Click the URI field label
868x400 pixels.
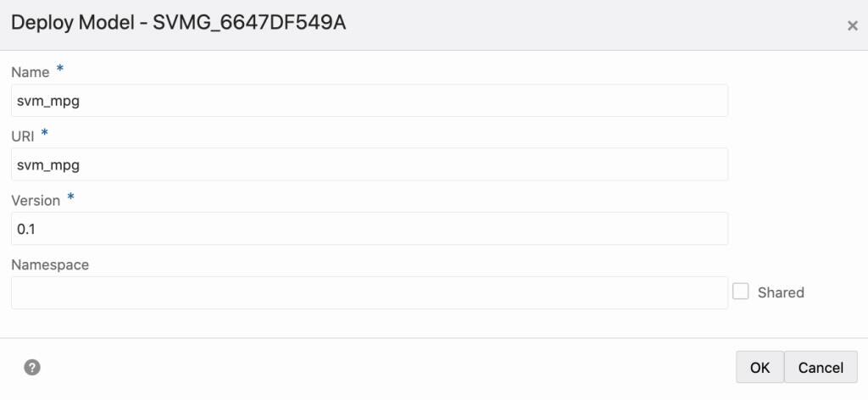[23, 136]
